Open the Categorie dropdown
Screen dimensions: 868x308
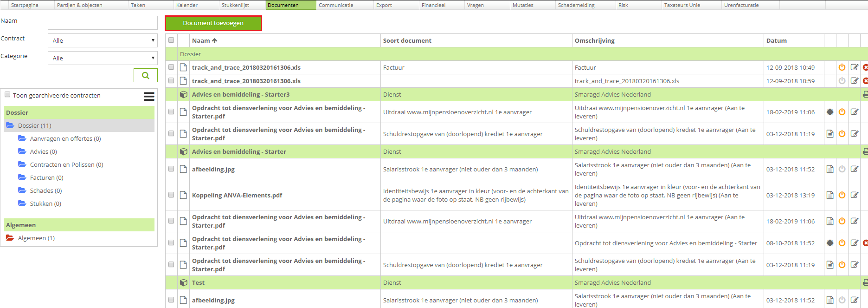[103, 58]
